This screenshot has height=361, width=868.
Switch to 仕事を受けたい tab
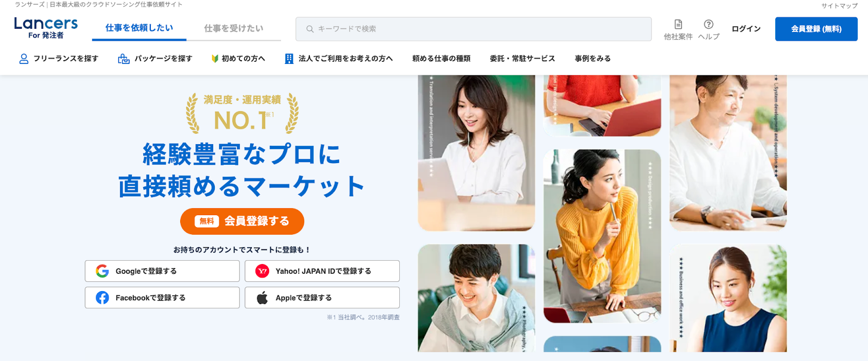click(234, 28)
